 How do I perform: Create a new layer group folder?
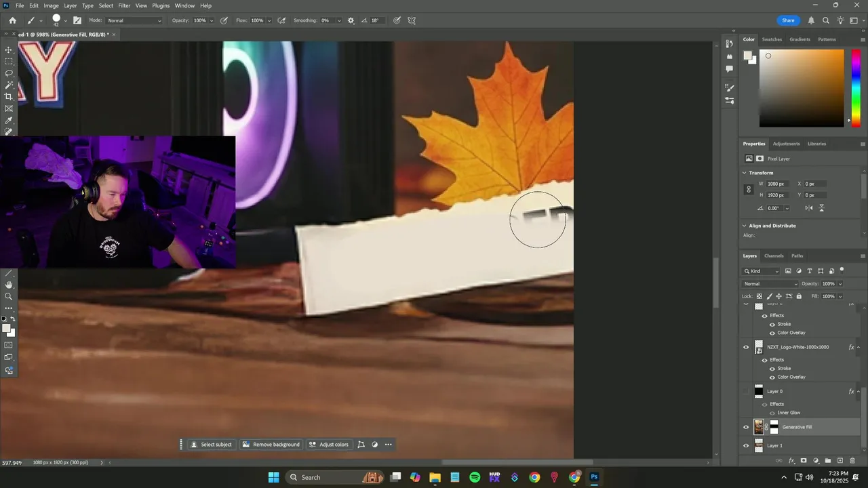point(828,461)
